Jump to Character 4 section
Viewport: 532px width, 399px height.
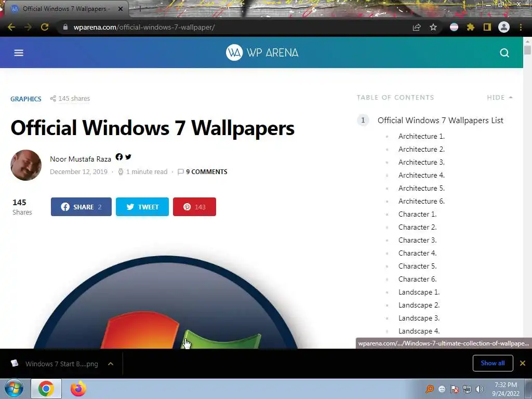click(417, 253)
